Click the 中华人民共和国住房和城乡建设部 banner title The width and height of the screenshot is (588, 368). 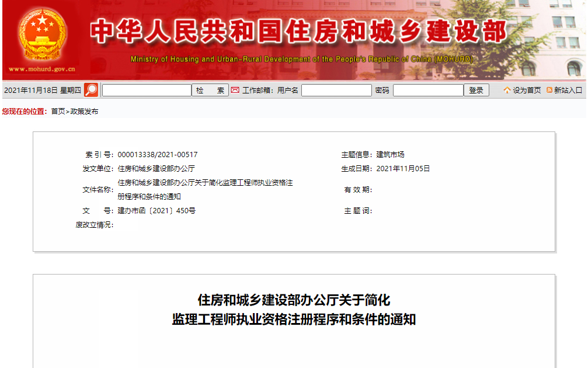pyautogui.click(x=298, y=32)
